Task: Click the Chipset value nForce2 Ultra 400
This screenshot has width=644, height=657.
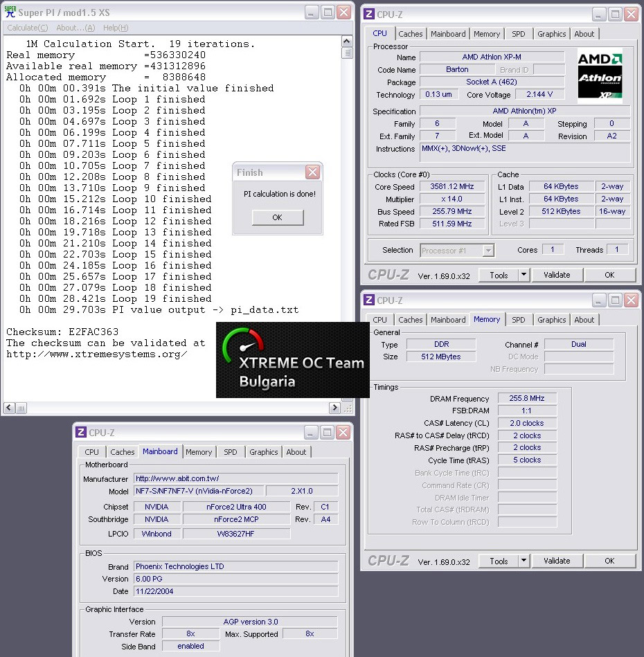Action: (x=236, y=507)
